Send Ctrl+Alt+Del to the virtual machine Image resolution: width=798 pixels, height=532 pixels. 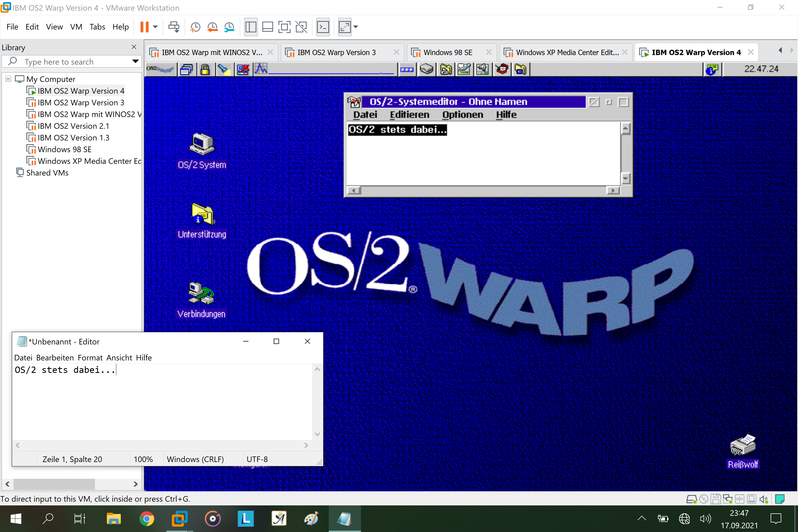tap(174, 27)
